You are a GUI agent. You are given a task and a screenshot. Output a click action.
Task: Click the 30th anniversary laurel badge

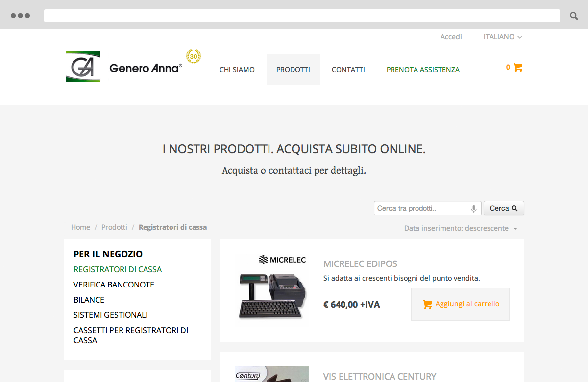pos(193,57)
